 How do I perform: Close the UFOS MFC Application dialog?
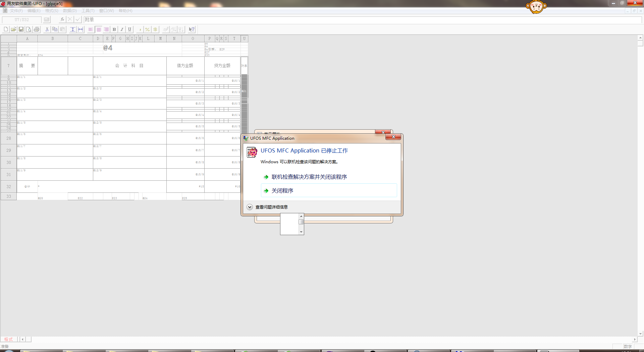coord(393,137)
